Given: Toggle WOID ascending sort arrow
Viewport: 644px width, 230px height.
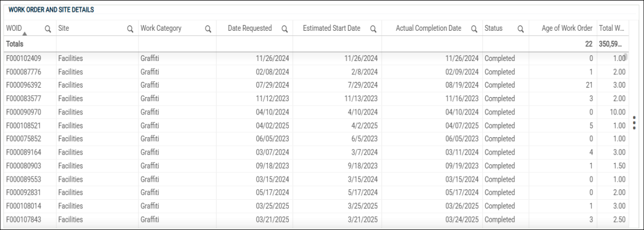Looking at the screenshot, I should pos(24,34).
